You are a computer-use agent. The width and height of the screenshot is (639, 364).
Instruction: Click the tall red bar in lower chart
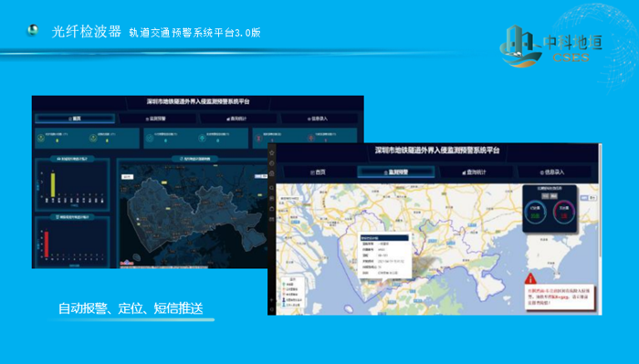pyautogui.click(x=47, y=244)
